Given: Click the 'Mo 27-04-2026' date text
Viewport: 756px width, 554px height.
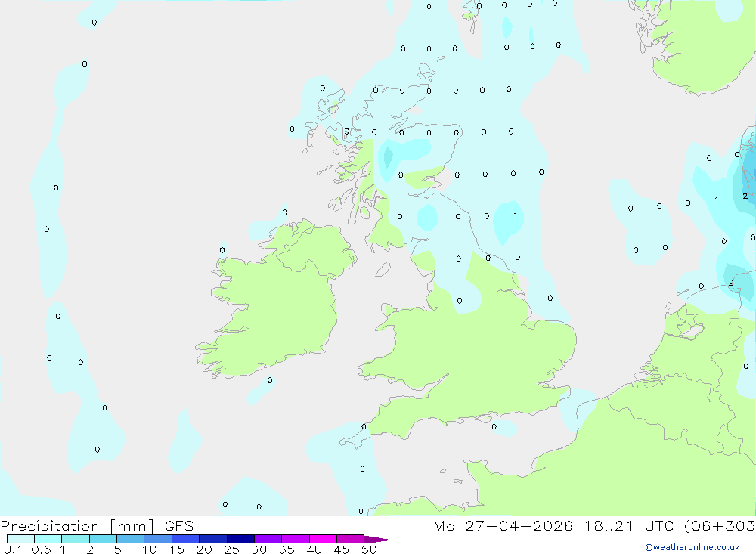Looking at the screenshot, I should (x=503, y=526).
